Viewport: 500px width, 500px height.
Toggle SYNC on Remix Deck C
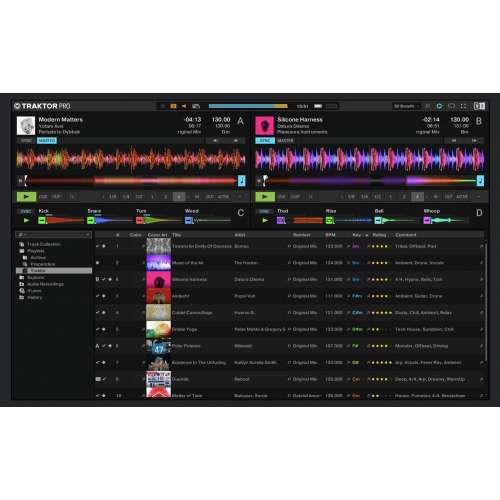(26, 211)
